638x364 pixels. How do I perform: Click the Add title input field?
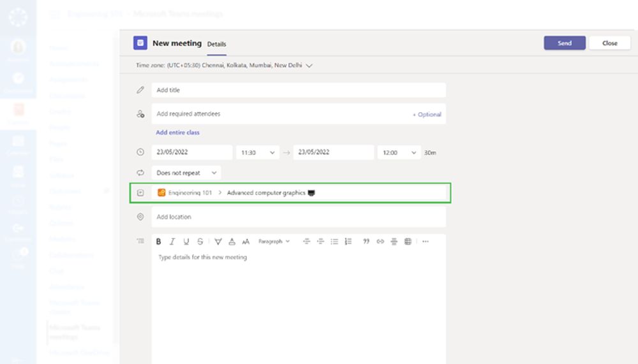[299, 91]
